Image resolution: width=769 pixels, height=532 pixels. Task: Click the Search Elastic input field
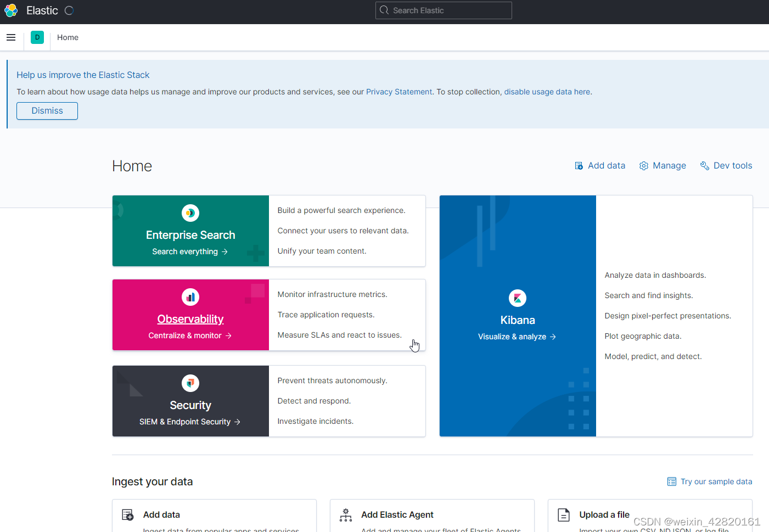tap(444, 10)
